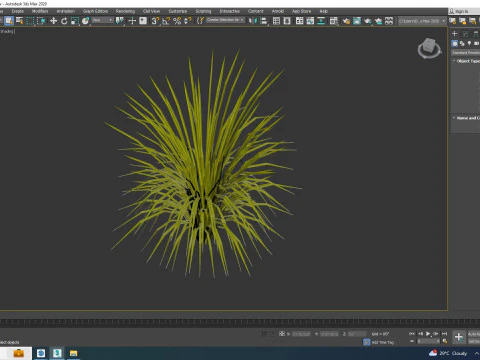
Task: Open Curve Editor
Action: (310, 21)
